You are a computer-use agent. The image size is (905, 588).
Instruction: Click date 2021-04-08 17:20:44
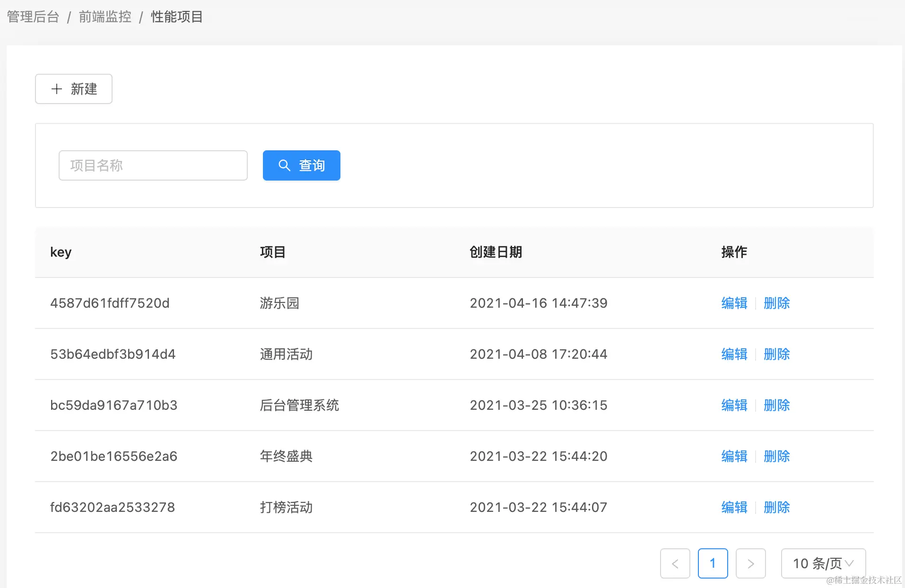[x=539, y=354]
